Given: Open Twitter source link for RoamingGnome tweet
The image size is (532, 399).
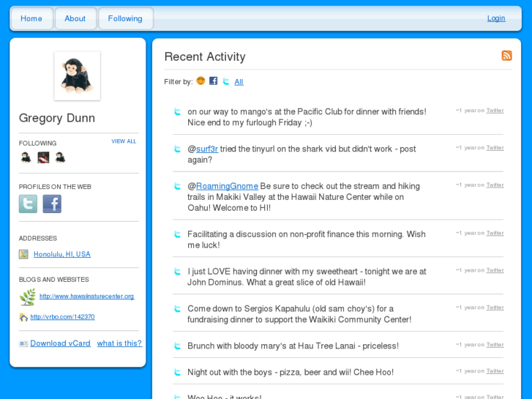Looking at the screenshot, I should coord(495,185).
